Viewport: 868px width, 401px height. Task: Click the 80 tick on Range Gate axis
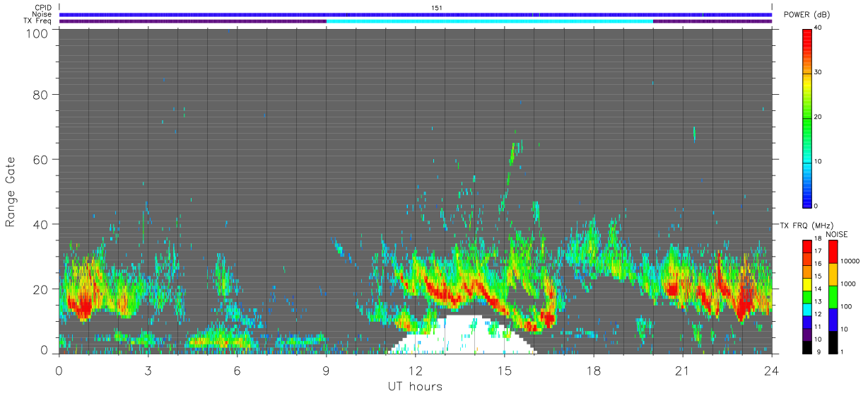point(40,94)
